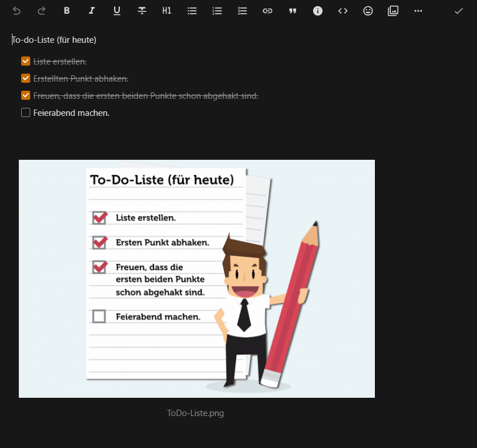Open the emoji picker
The width and height of the screenshot is (477, 448).
click(x=368, y=11)
